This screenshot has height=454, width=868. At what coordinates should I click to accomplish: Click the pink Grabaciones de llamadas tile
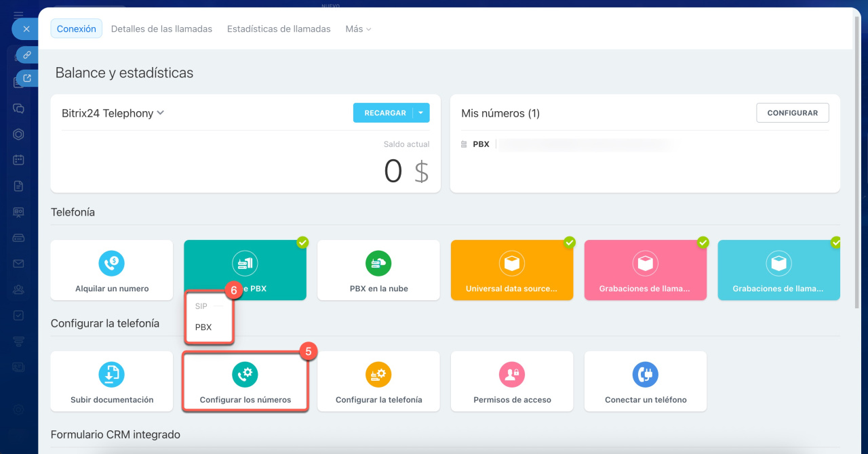click(645, 270)
